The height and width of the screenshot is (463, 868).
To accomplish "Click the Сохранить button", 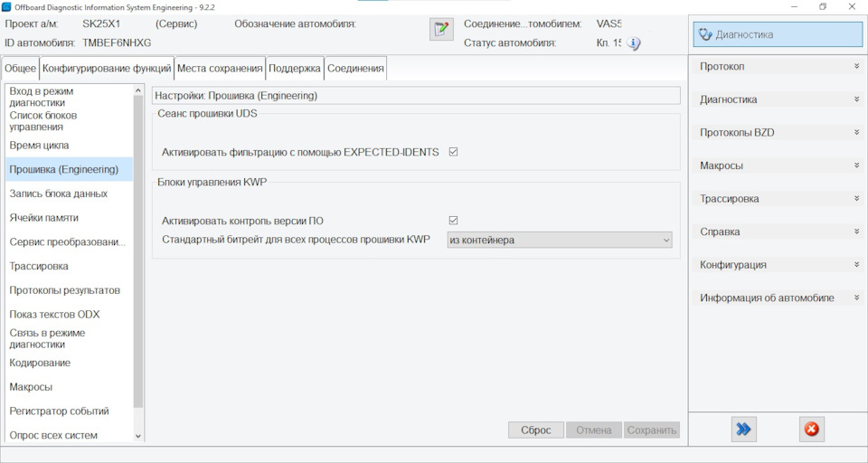I will [x=652, y=430].
